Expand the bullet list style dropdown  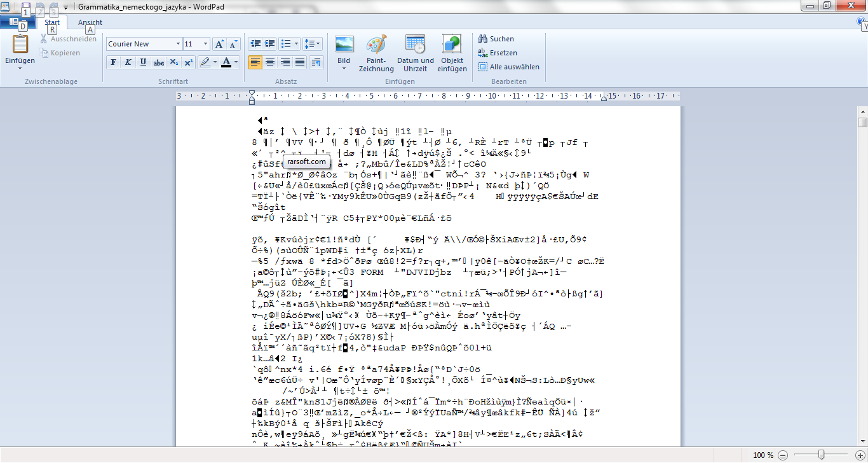296,44
